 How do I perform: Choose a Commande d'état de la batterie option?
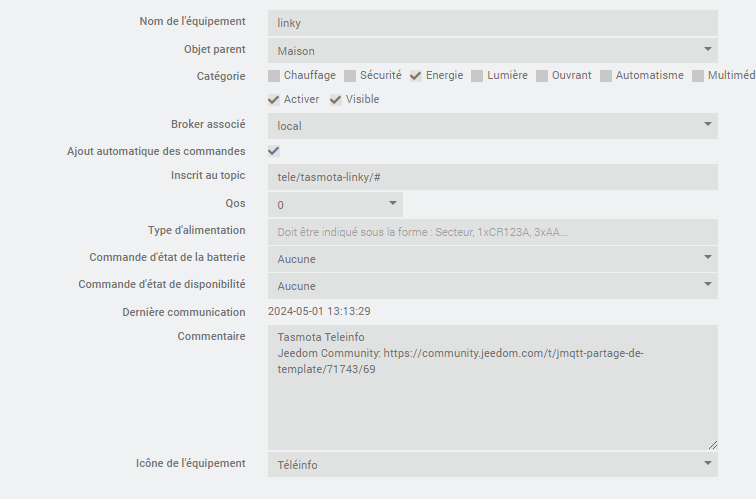tap(493, 259)
